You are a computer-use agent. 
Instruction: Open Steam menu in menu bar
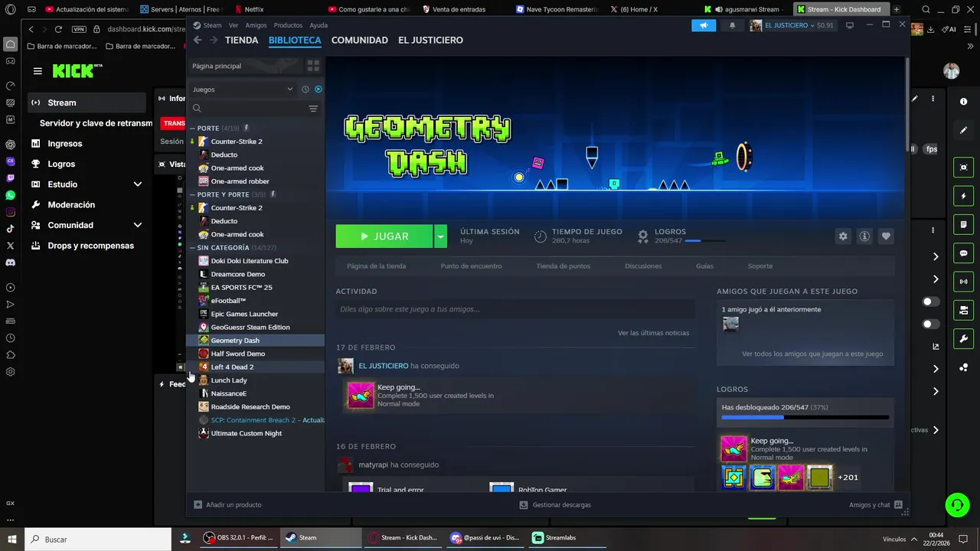coord(212,25)
